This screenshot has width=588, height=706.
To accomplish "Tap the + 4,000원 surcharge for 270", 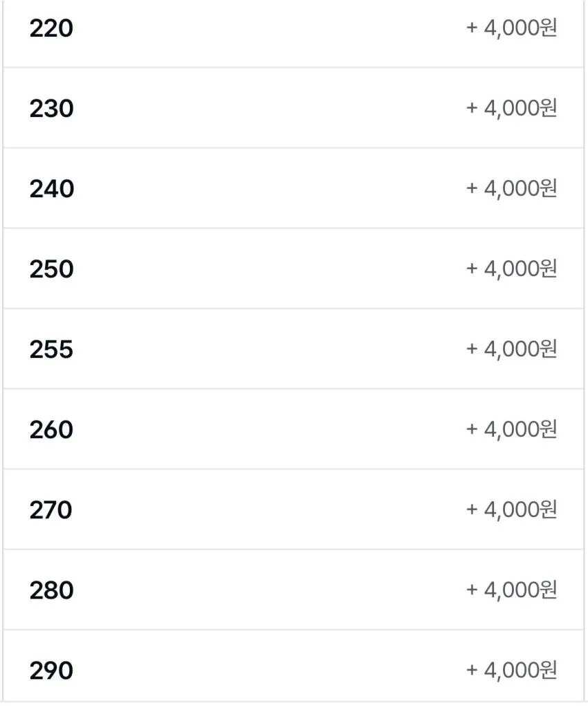I will click(x=511, y=510).
